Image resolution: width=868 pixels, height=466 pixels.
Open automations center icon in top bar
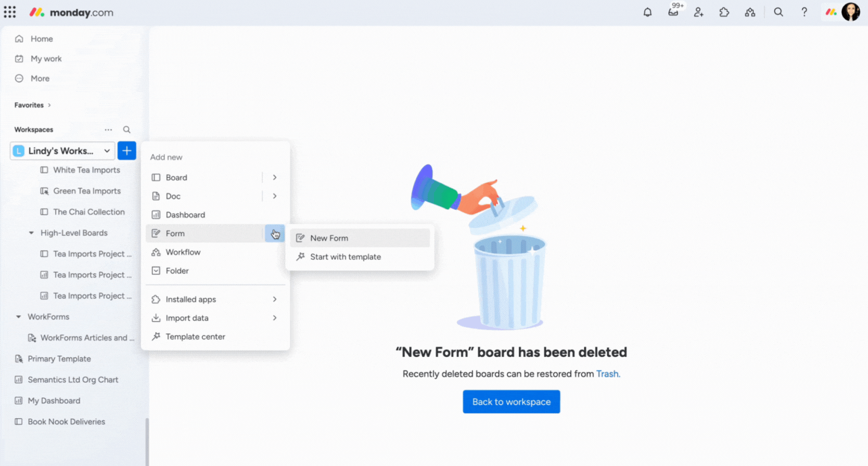[x=750, y=12]
